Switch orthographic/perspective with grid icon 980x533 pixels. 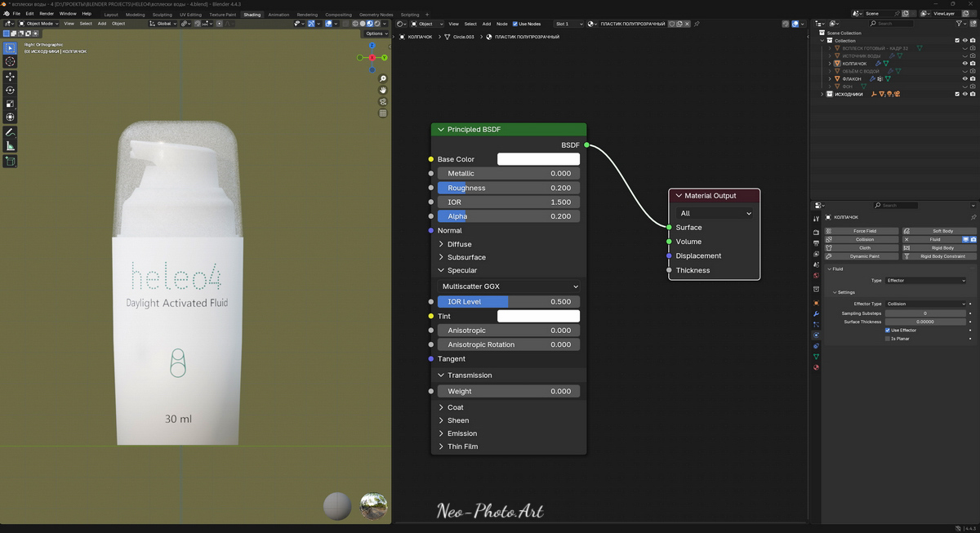tap(383, 113)
